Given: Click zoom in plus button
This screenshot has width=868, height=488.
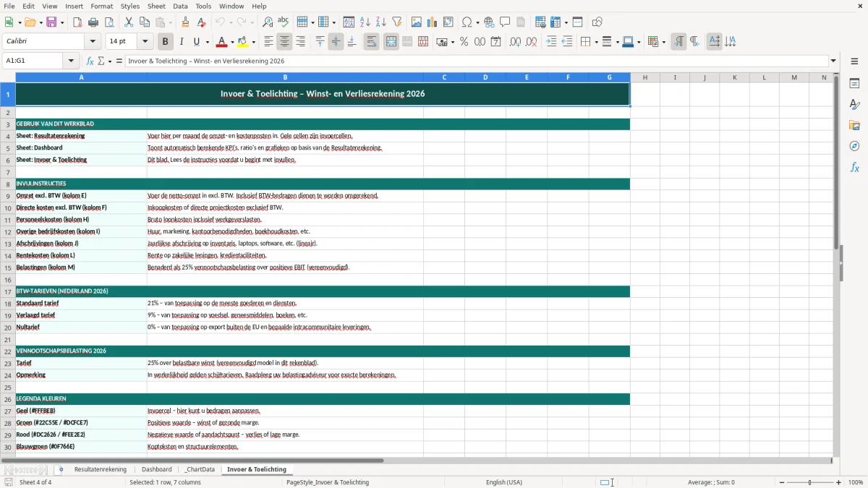Looking at the screenshot, I should point(839,482).
